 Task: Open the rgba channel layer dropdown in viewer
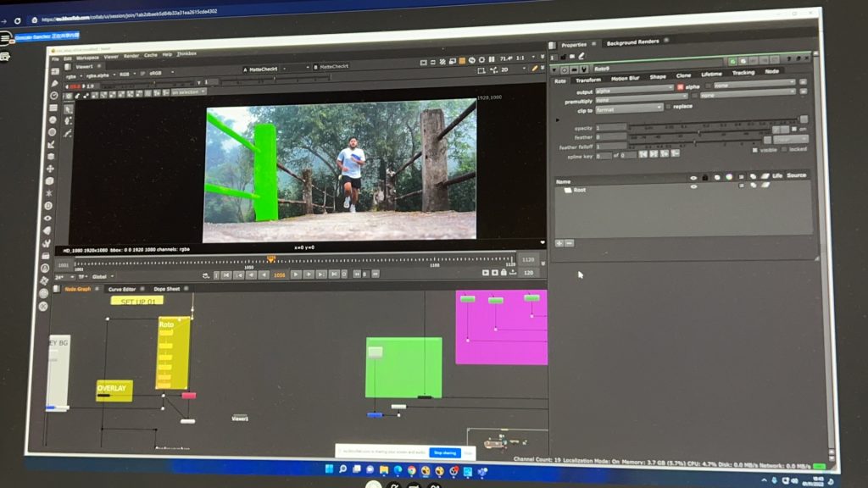point(75,76)
